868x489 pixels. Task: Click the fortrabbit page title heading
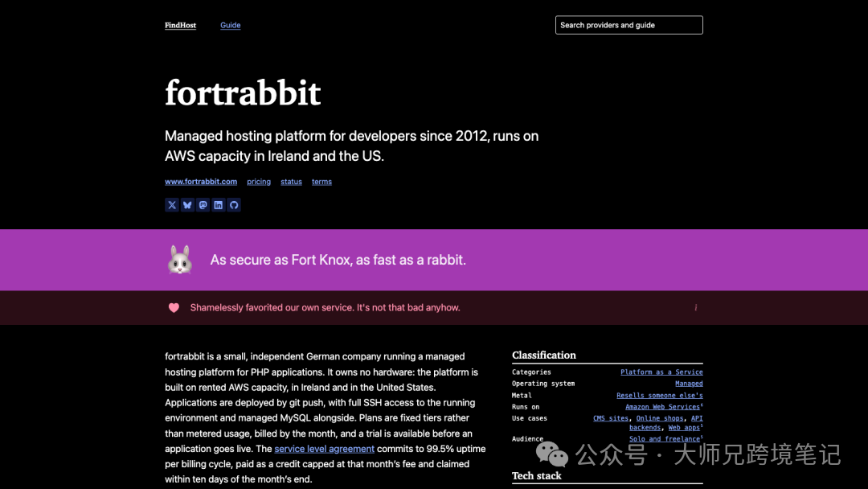243,92
